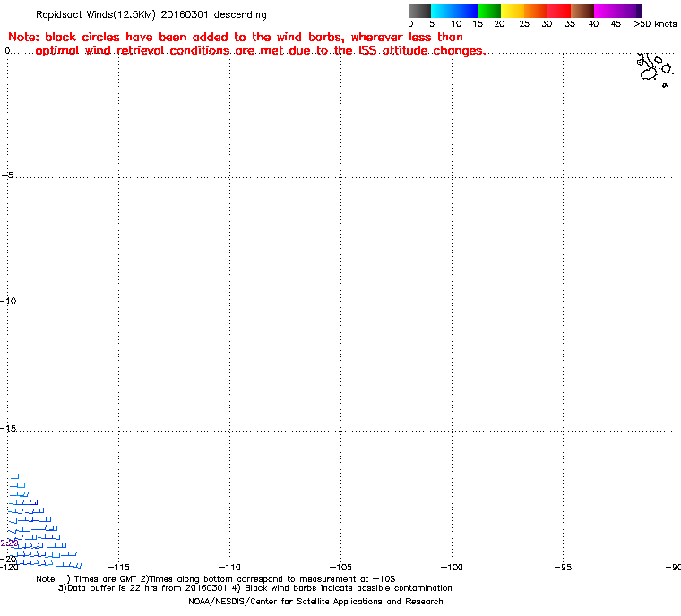Click the '-15' latitude axis label
The image size is (681, 616).
(x=8, y=429)
